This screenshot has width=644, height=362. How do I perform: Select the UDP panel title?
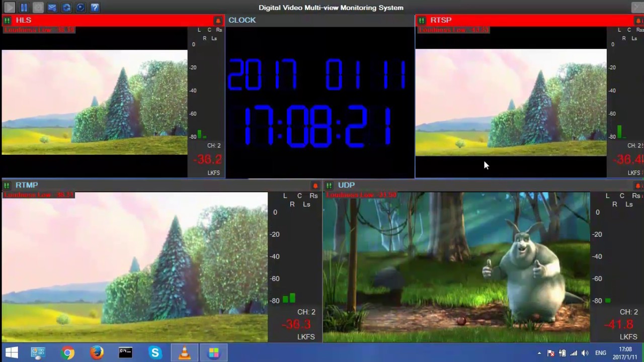click(x=346, y=185)
